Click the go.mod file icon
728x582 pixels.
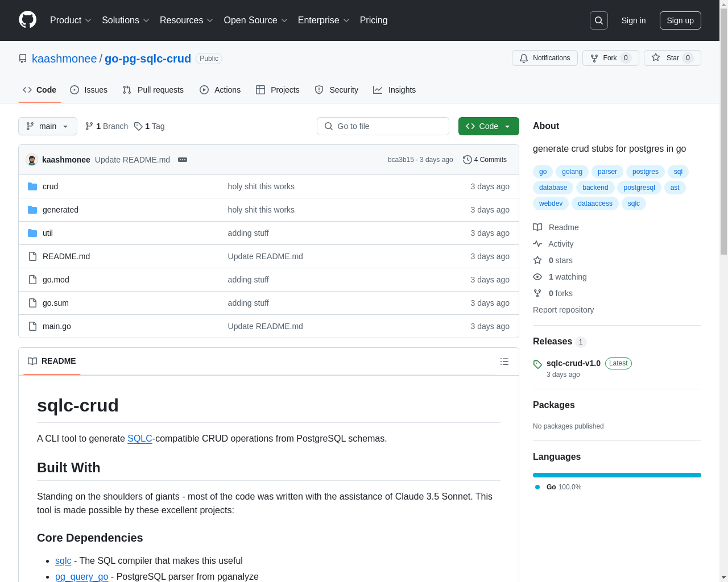32,280
